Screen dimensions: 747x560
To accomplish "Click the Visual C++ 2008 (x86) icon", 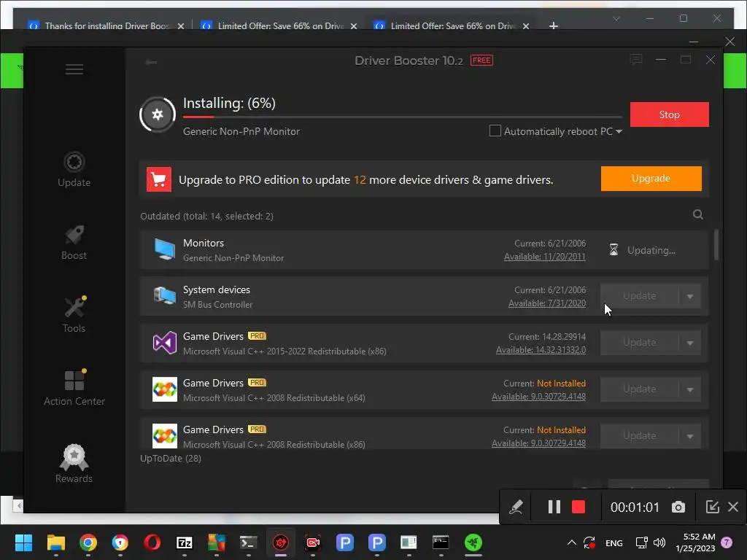I will [x=164, y=436].
